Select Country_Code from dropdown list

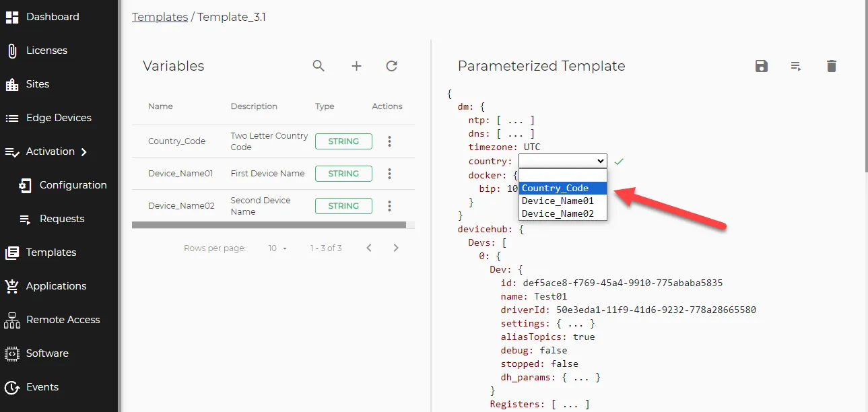coord(564,188)
